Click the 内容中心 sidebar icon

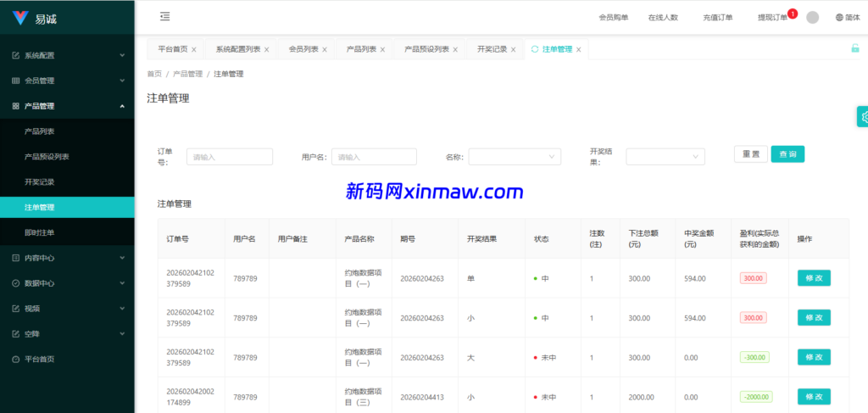[x=15, y=258]
